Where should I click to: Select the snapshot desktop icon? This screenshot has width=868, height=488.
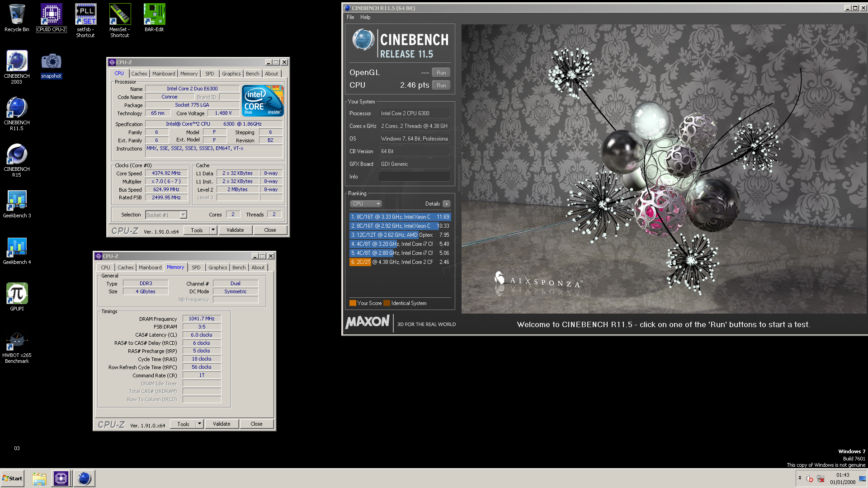click(51, 66)
